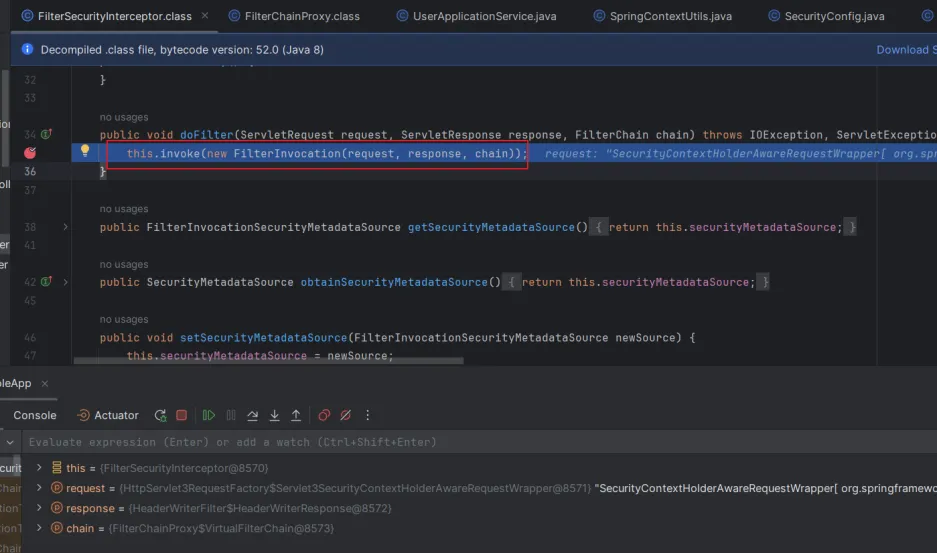Open View Breakpoints dialog icon
This screenshot has width=937, height=553.
click(324, 415)
